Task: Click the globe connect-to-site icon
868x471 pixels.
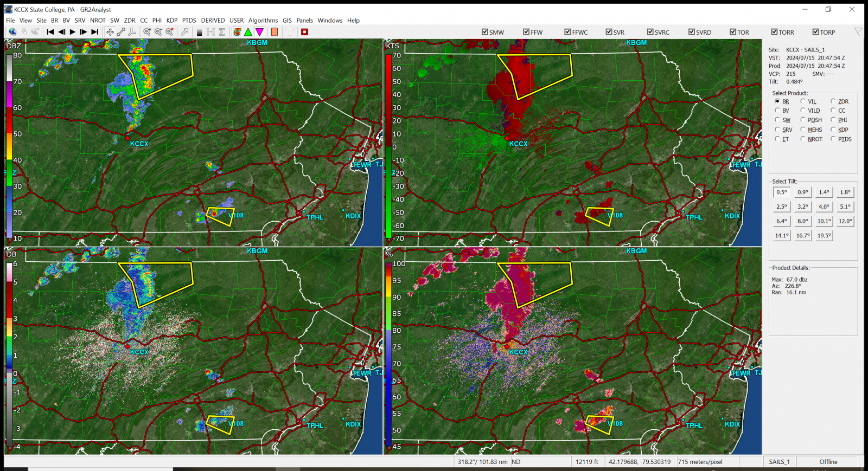Action: pyautogui.click(x=12, y=32)
